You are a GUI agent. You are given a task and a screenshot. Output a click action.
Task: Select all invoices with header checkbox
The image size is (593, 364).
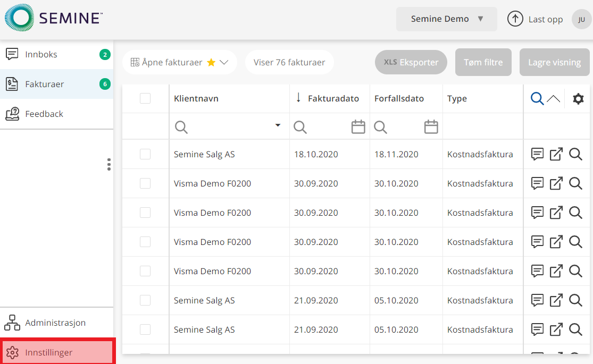coord(145,98)
